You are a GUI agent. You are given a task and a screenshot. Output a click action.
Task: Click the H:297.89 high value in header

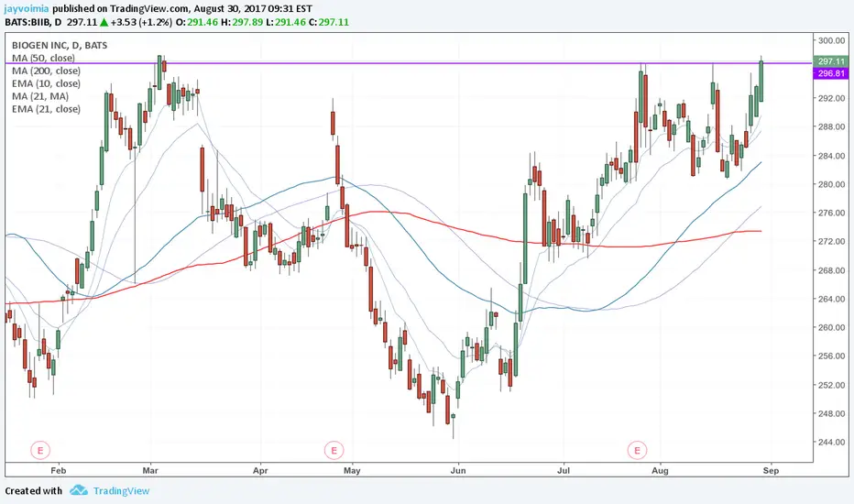(x=241, y=22)
